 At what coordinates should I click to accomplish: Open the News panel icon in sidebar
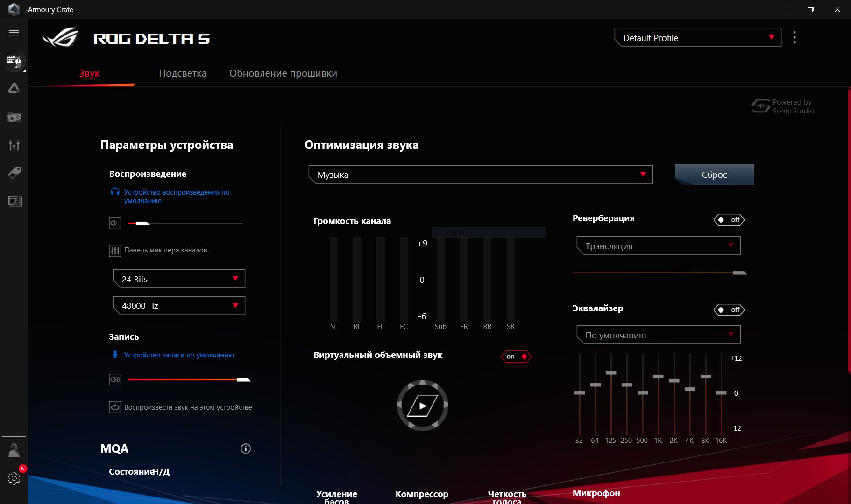pos(15,201)
